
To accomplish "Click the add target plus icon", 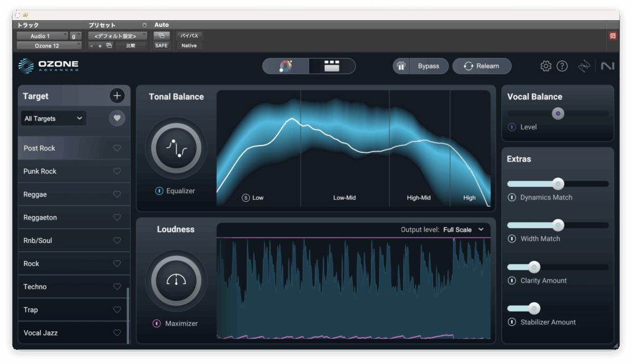I will (117, 96).
